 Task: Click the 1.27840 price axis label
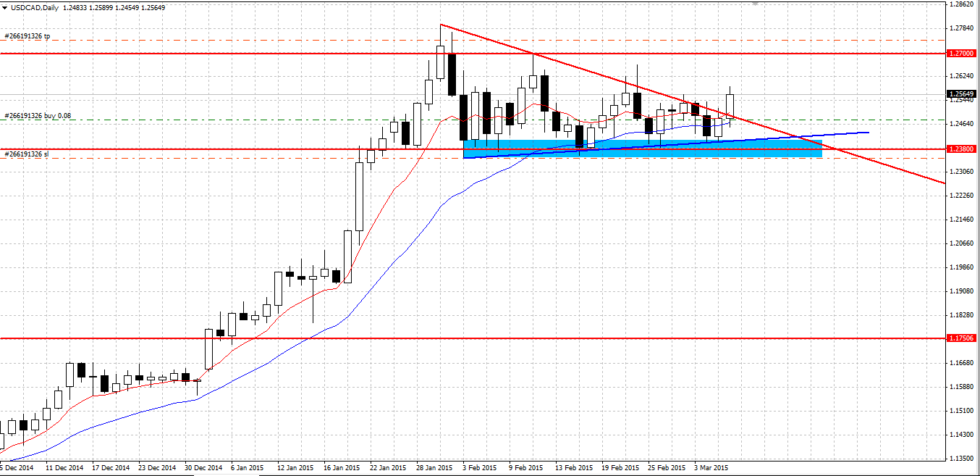click(962, 28)
